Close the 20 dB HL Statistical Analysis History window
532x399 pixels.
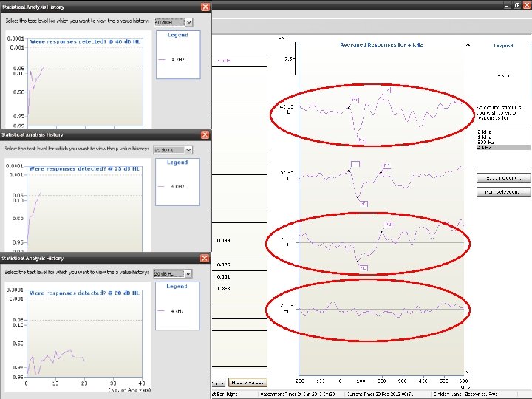[x=205, y=258]
